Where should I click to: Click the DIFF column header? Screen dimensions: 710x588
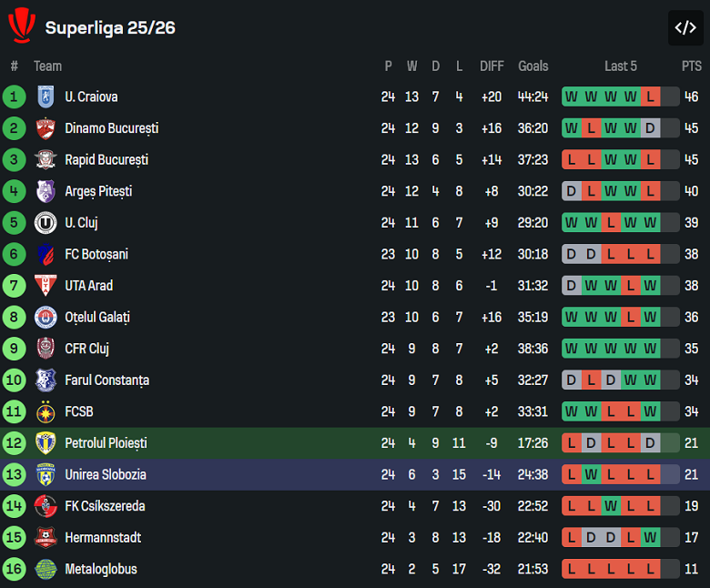(492, 66)
